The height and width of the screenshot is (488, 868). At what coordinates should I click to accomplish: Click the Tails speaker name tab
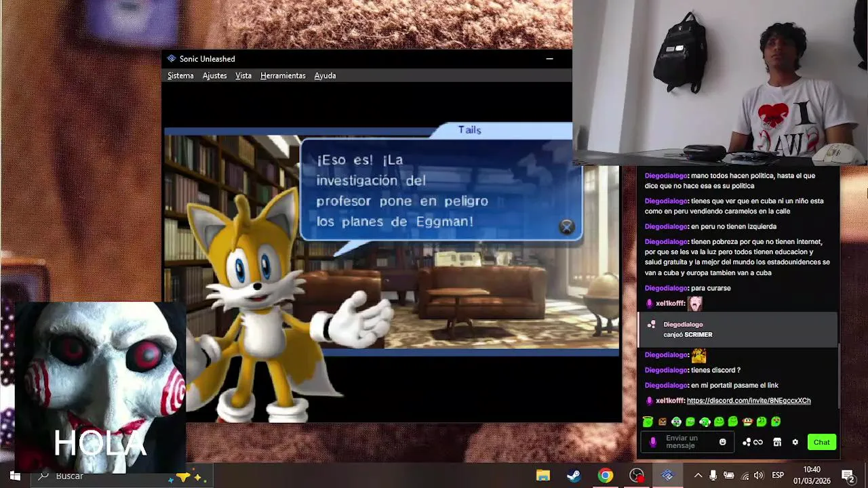point(469,130)
